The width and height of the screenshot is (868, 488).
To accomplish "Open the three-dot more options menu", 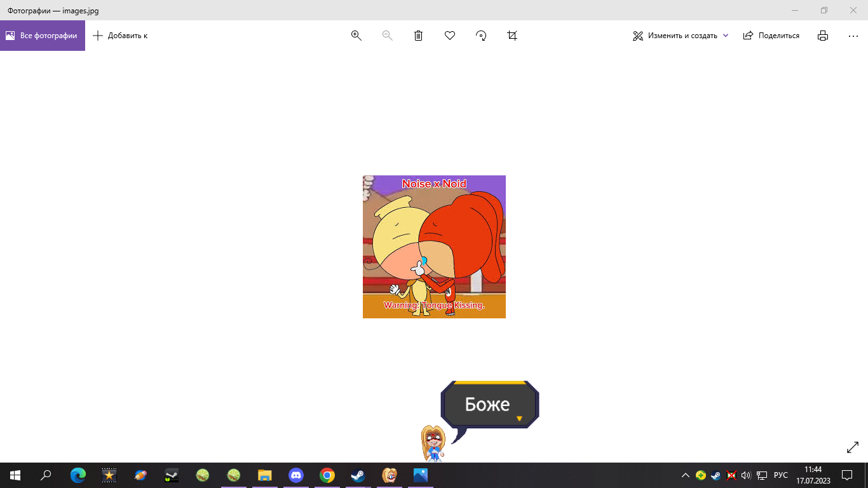I will click(x=853, y=36).
